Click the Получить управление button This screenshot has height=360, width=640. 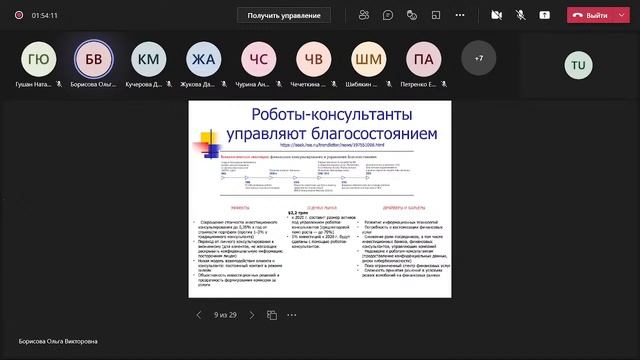coord(284,16)
